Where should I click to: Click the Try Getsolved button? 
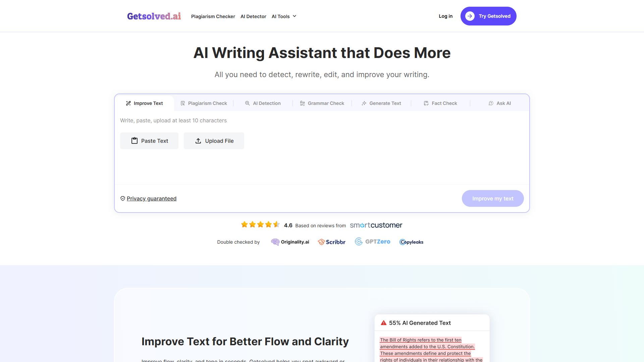(488, 16)
